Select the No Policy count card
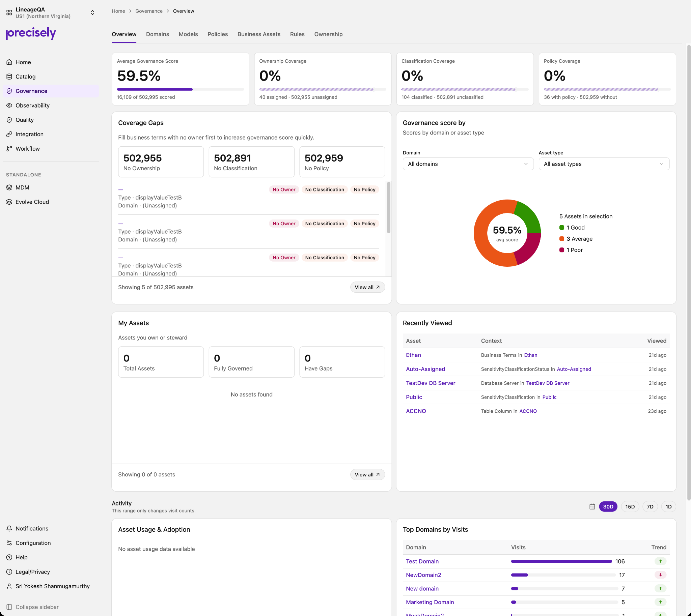This screenshot has width=691, height=616. pyautogui.click(x=342, y=162)
